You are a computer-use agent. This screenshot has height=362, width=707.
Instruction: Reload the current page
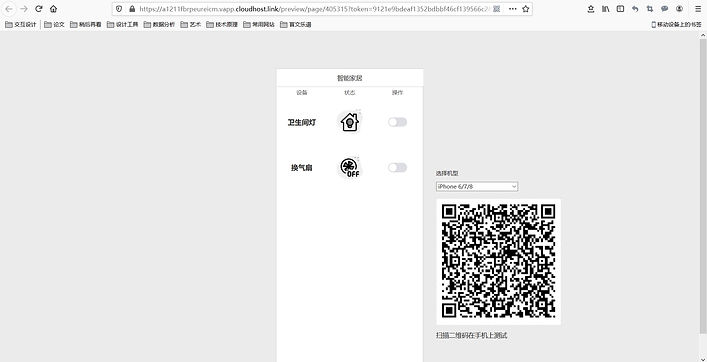pyautogui.click(x=39, y=9)
